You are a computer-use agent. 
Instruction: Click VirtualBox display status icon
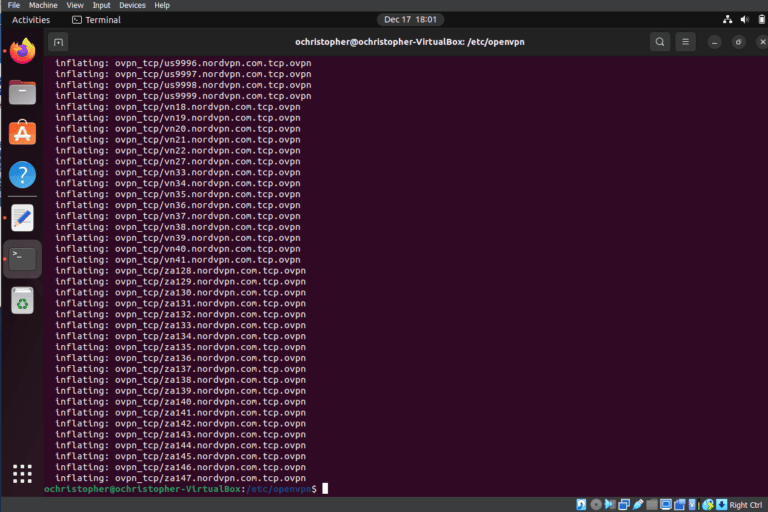(666, 505)
